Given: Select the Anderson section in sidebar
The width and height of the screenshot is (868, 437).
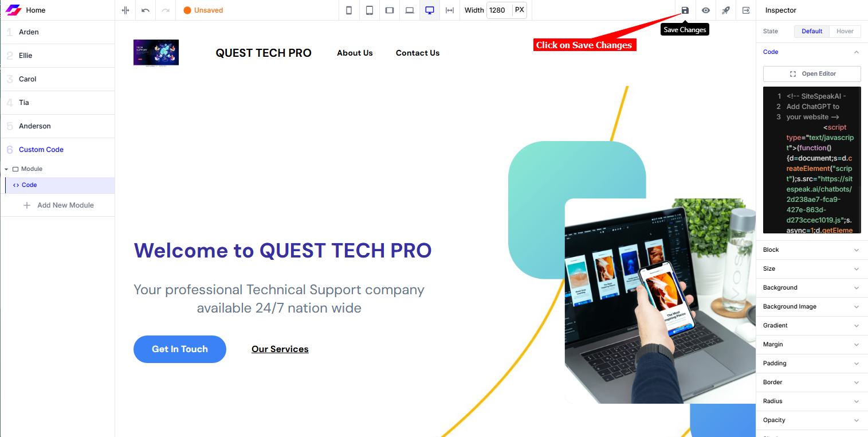Looking at the screenshot, I should tap(57, 126).
